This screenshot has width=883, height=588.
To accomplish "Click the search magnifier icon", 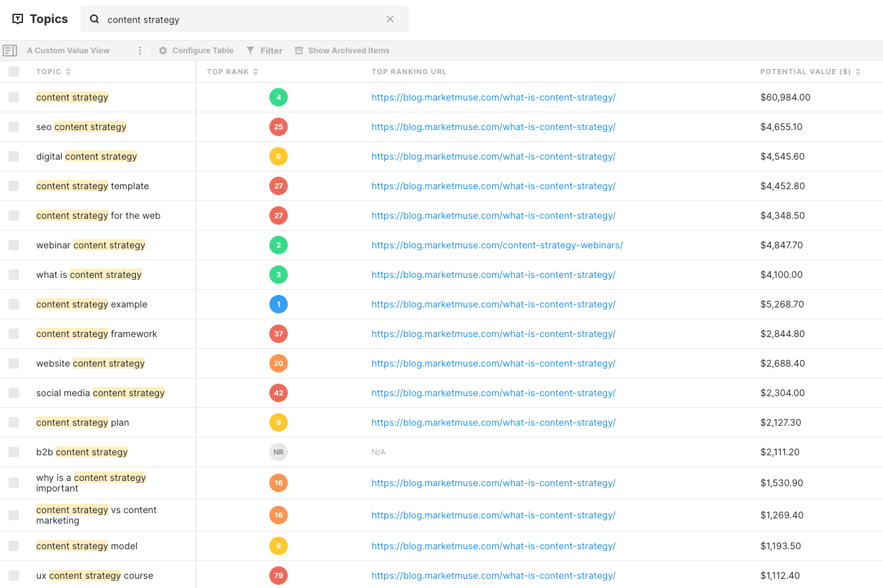I will point(94,19).
